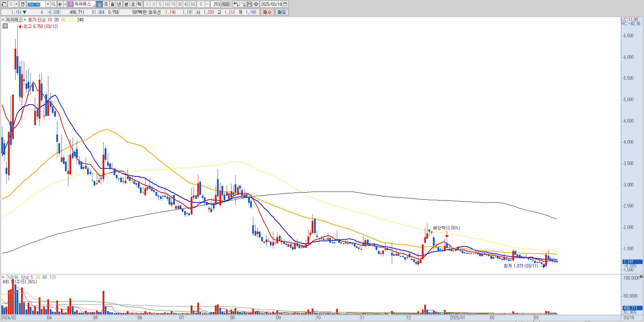Click the small square toggle before 씨씨에스 legend

coord(3,20)
